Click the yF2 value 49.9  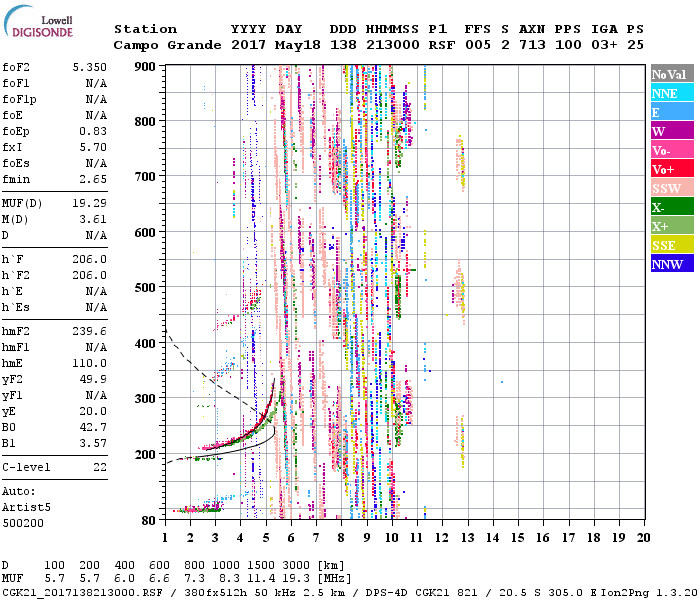coord(93,379)
